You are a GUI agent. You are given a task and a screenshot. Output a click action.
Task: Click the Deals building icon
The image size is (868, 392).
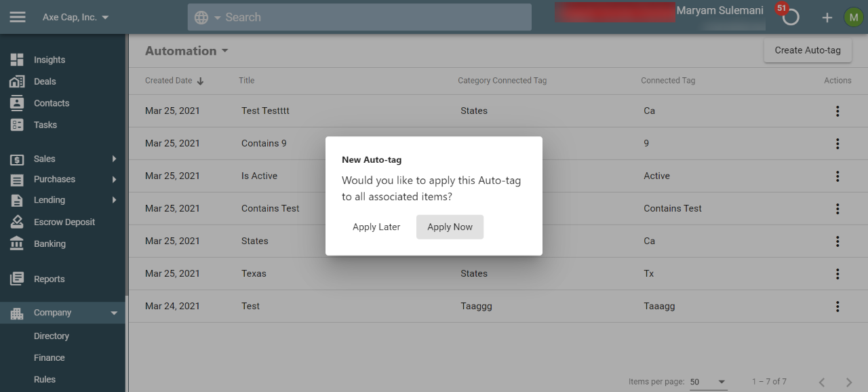pos(17,81)
